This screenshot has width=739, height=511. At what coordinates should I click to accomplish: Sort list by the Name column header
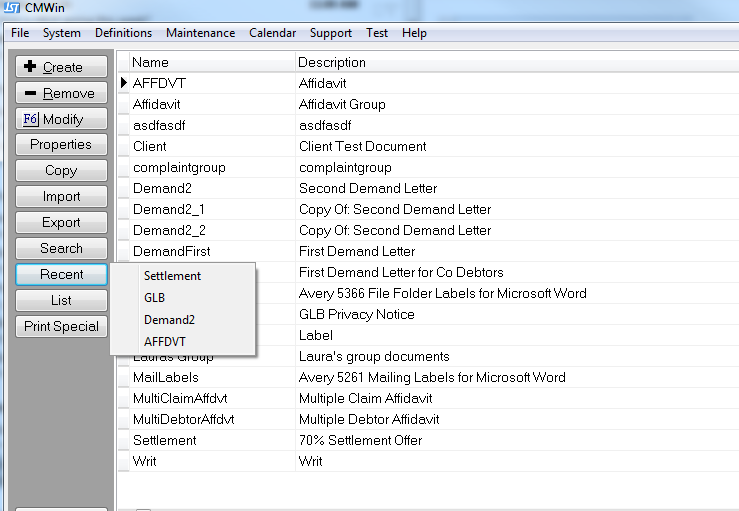[151, 62]
